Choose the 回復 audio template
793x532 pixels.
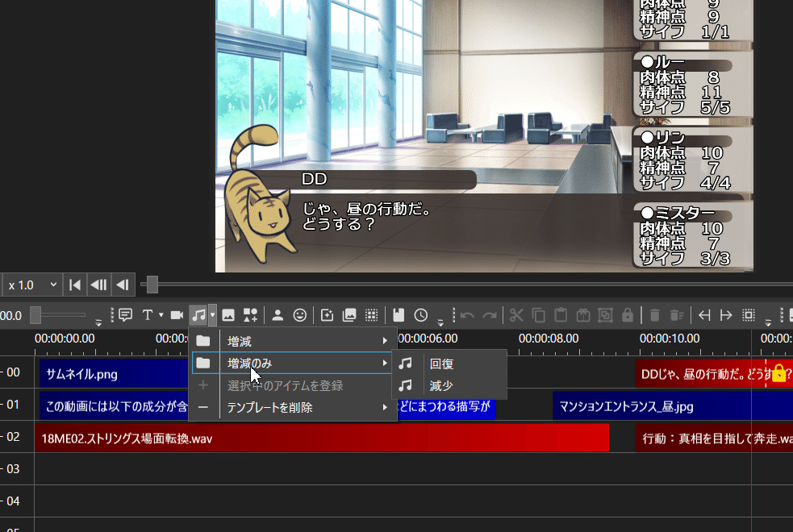tap(449, 364)
